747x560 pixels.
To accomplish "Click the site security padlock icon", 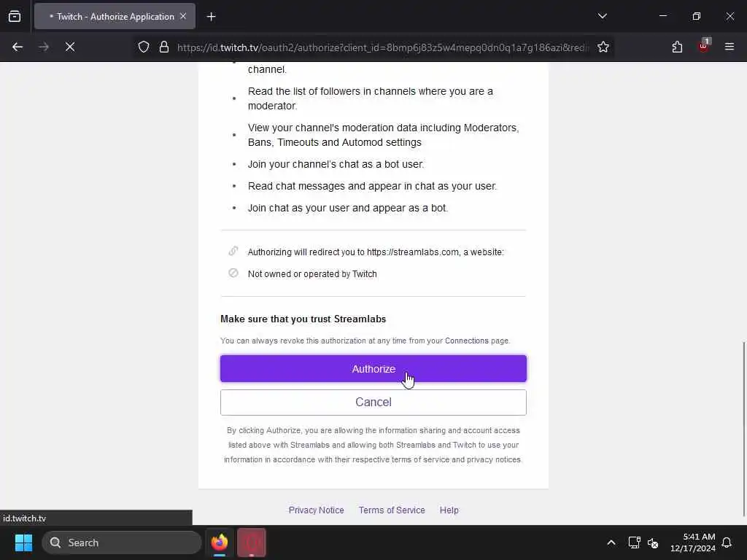I will tap(164, 47).
